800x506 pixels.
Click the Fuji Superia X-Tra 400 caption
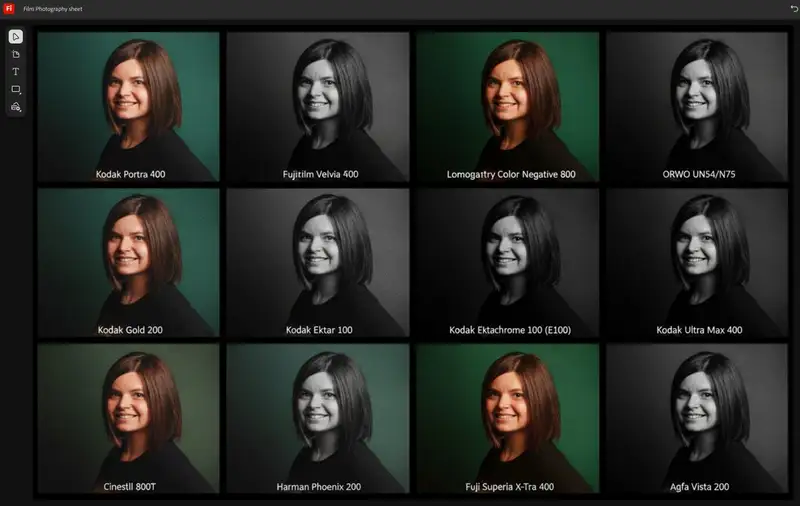510,487
